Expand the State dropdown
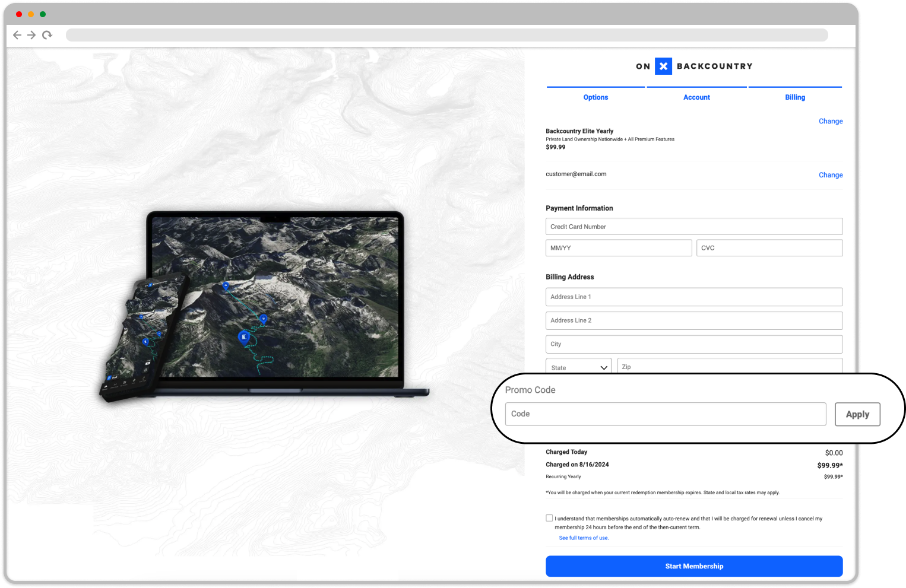 (x=578, y=367)
